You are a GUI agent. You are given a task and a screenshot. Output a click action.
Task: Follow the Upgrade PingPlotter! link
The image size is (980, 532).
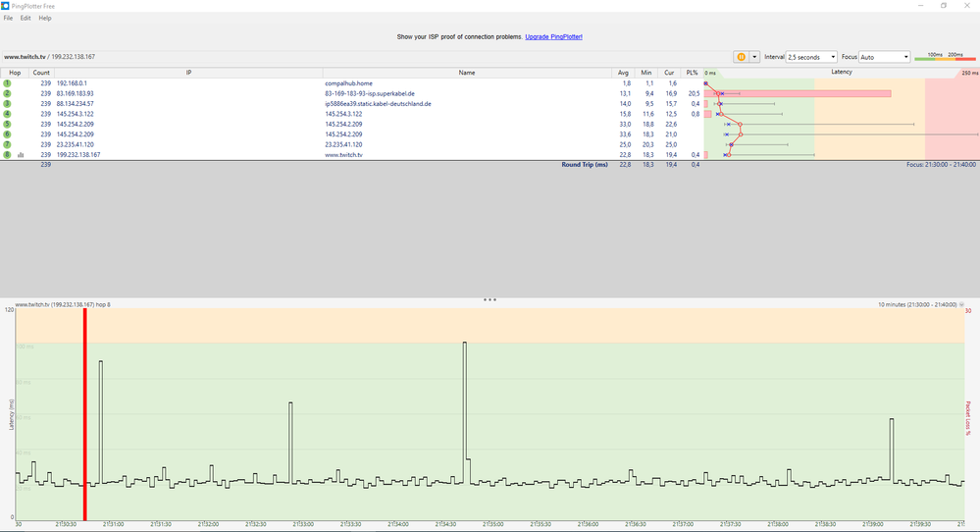[553, 37]
